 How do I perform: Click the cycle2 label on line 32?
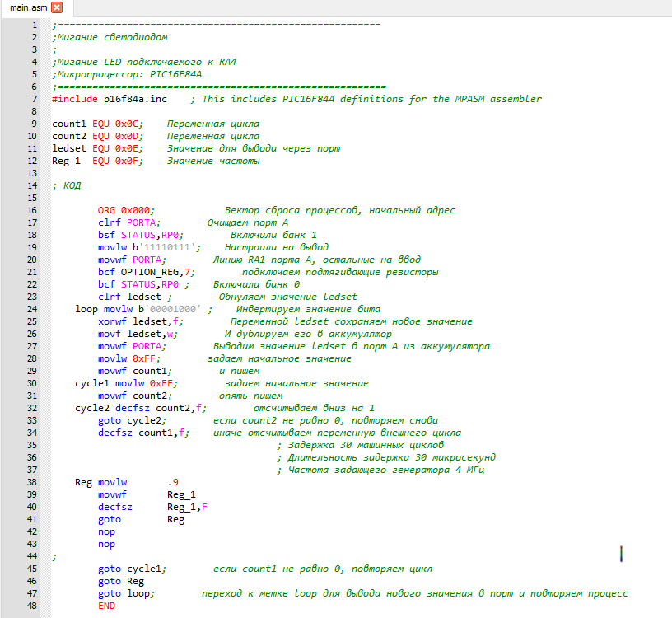(x=91, y=408)
